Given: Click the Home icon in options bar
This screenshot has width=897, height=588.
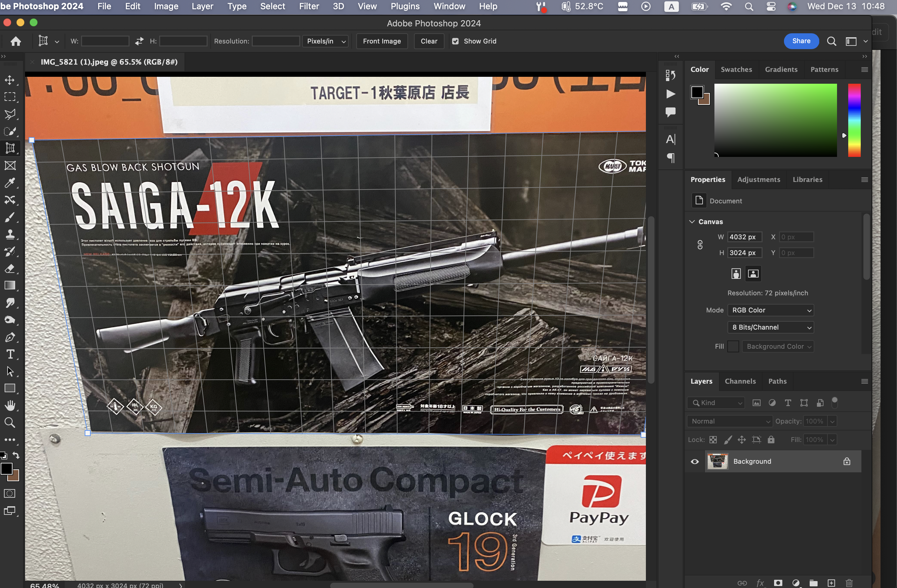Looking at the screenshot, I should (16, 41).
